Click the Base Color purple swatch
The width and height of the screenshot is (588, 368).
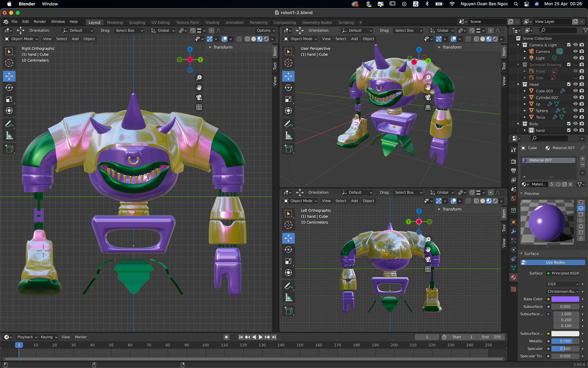[565, 299]
